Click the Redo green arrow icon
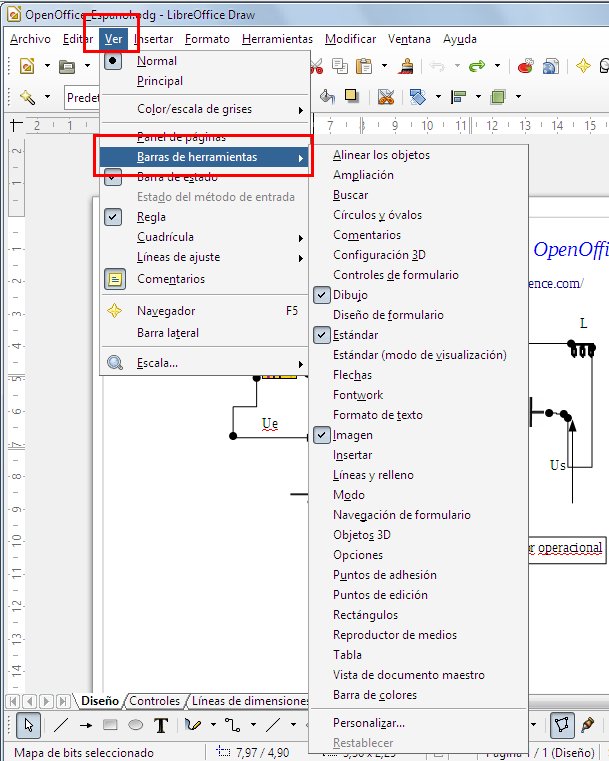The height and width of the screenshot is (761, 609). [477, 66]
